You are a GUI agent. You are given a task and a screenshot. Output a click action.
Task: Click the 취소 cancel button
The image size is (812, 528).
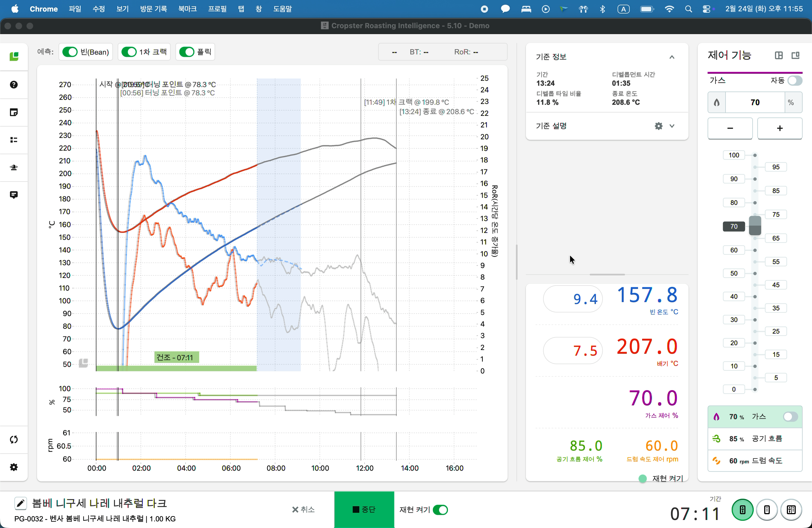coord(303,509)
